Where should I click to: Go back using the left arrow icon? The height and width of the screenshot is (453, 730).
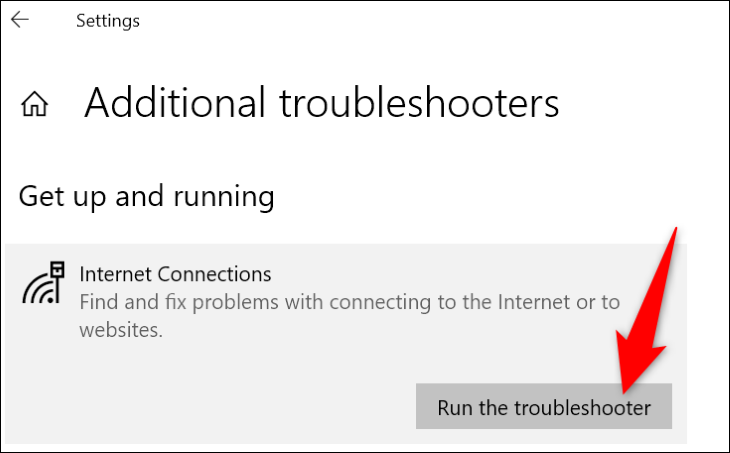click(20, 20)
